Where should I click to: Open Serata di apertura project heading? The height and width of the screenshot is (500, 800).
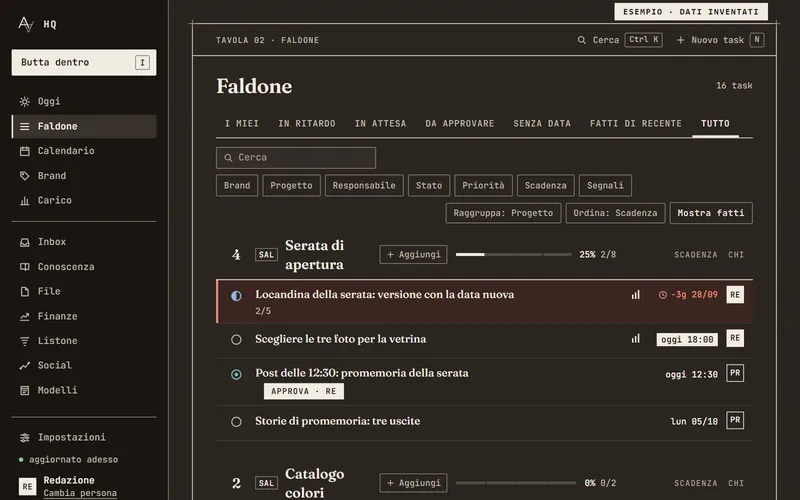point(315,255)
